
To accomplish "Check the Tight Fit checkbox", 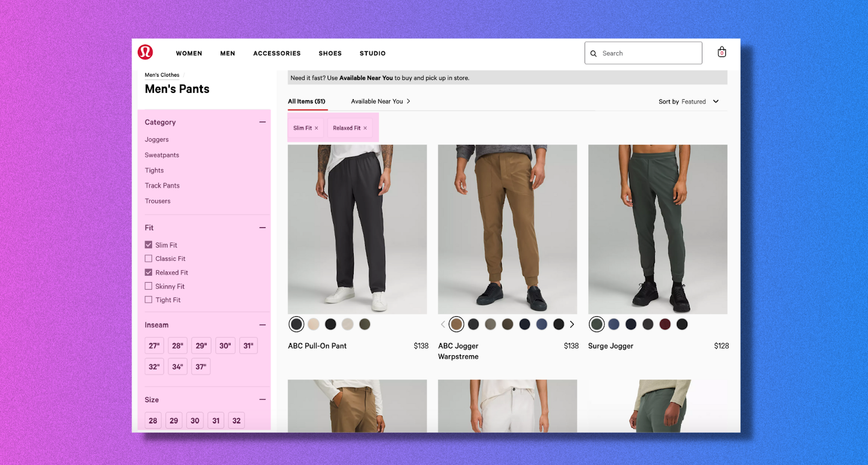I will (149, 300).
